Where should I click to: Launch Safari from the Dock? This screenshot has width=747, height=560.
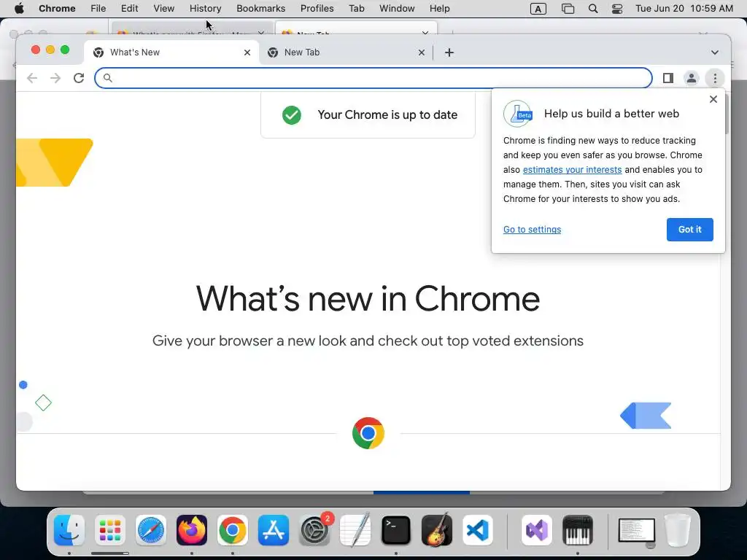tap(151, 530)
